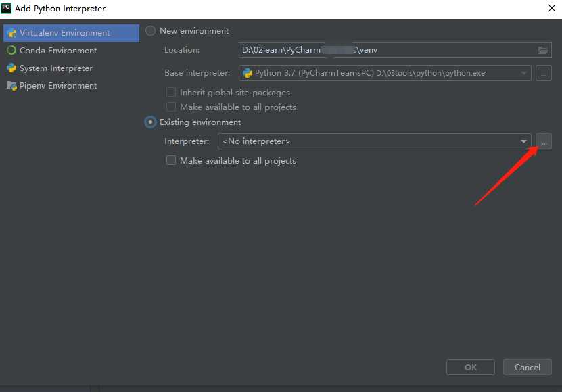The width and height of the screenshot is (562, 392).
Task: Click the browse button next to Base interpreter
Action: coord(544,73)
